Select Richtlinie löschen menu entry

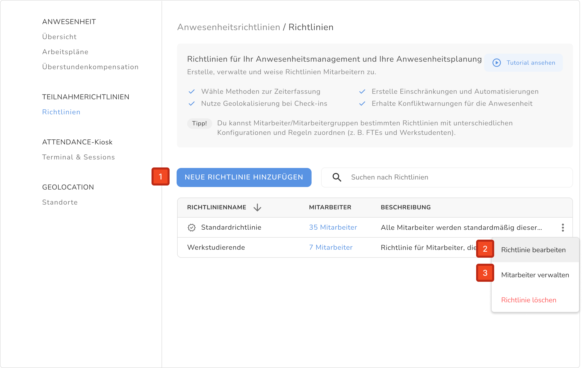tap(529, 300)
